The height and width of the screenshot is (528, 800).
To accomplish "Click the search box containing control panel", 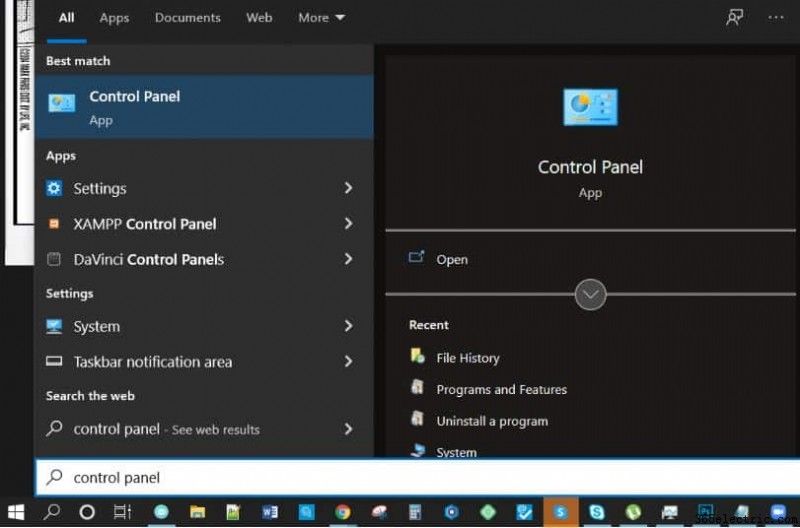I will point(417,477).
